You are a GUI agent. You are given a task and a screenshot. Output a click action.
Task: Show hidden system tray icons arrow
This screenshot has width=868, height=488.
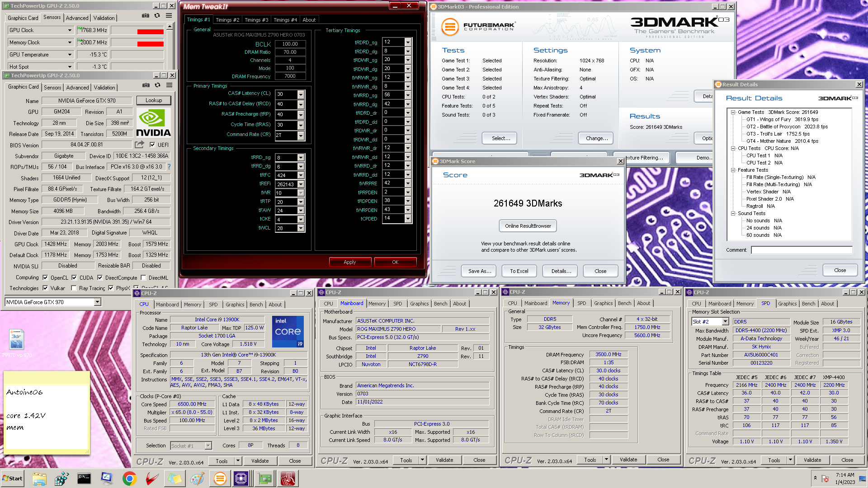[815, 478]
